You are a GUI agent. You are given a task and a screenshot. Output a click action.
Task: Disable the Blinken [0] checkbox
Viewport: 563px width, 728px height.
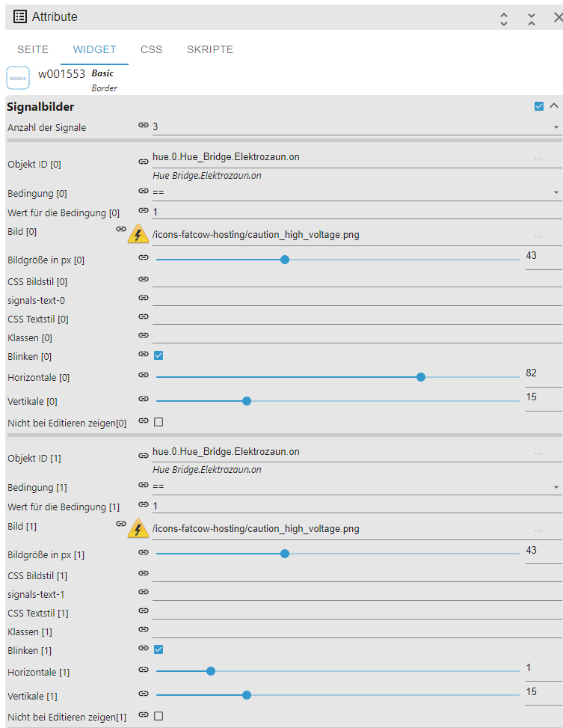[x=159, y=355]
